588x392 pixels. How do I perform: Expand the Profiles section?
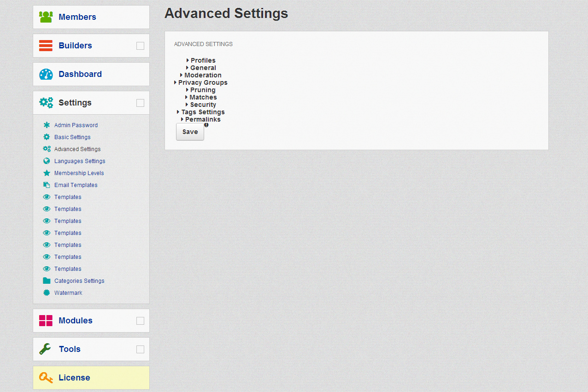[x=201, y=60]
